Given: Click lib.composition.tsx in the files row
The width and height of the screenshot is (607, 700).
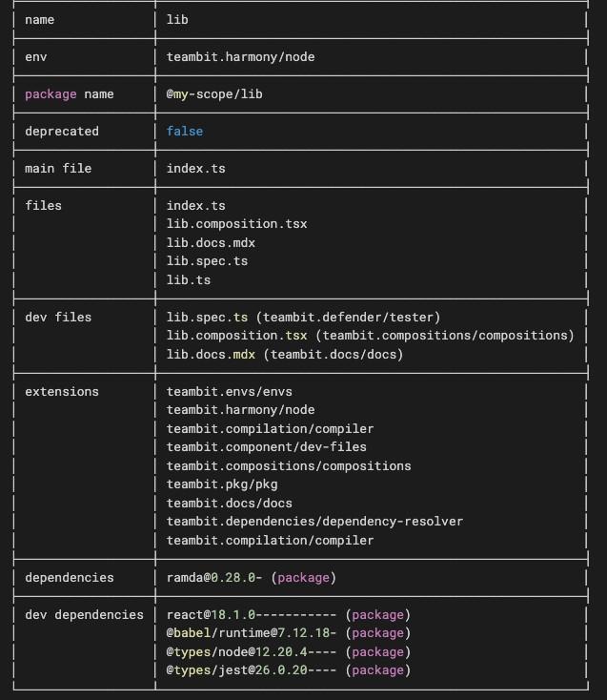Looking at the screenshot, I should [236, 224].
